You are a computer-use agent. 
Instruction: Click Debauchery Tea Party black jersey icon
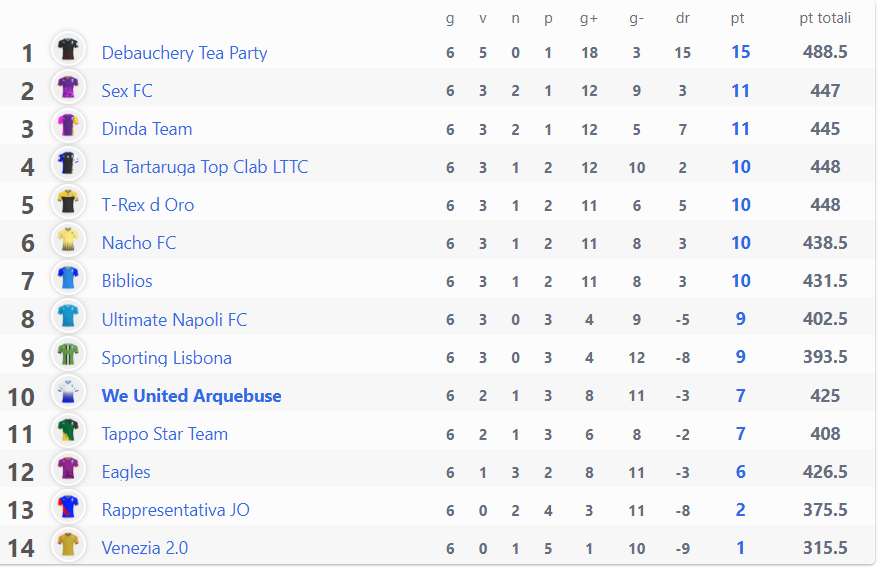68,49
